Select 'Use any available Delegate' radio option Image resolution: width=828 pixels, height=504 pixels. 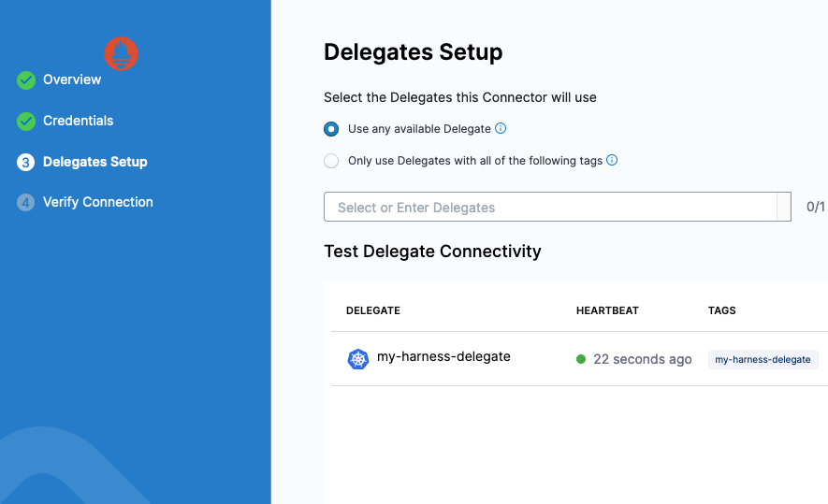(x=331, y=129)
